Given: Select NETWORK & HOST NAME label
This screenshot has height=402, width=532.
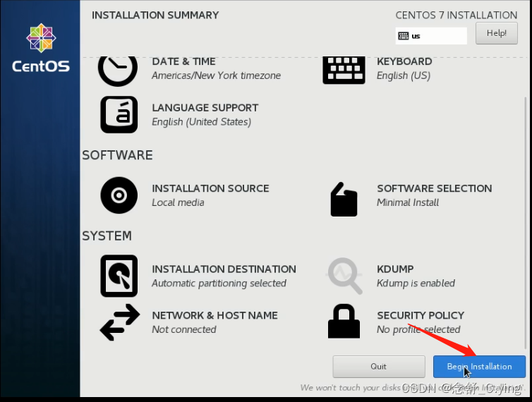Looking at the screenshot, I should pyautogui.click(x=214, y=315).
